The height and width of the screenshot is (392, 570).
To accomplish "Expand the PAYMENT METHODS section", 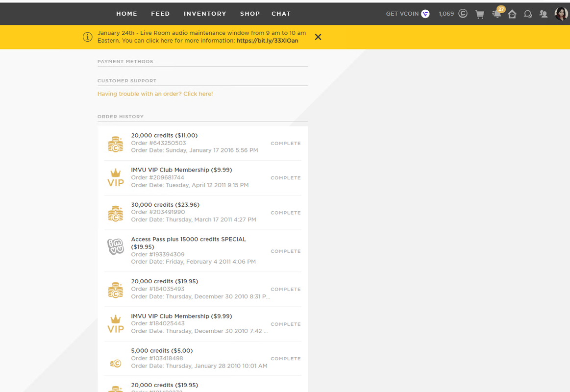I will click(125, 61).
